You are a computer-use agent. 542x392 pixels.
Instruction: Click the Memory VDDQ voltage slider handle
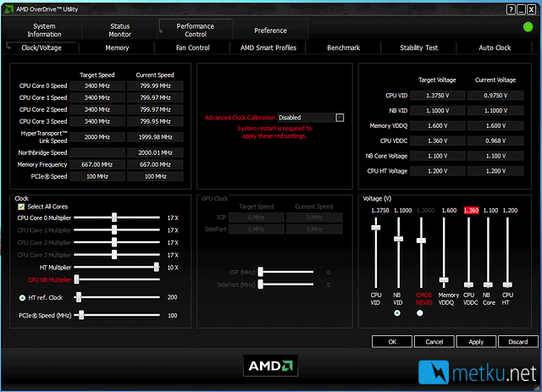click(444, 279)
